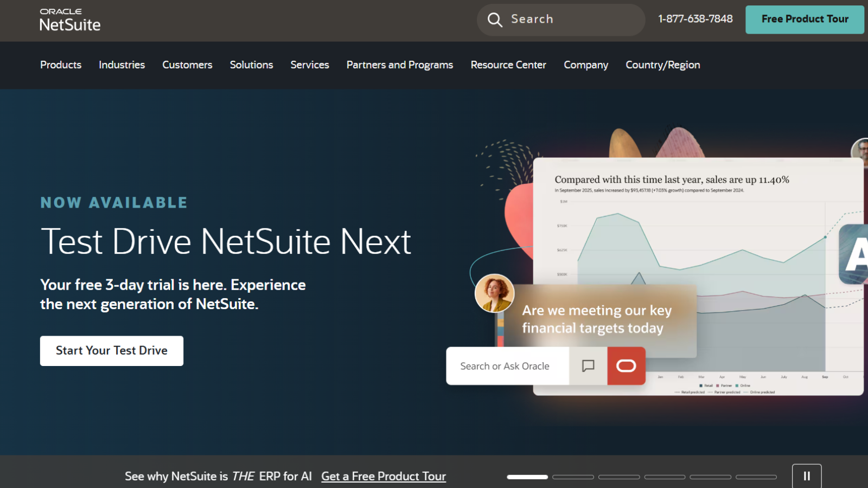Click the Free Product Tour button
Screen dimensions: 868x488
click(x=805, y=20)
